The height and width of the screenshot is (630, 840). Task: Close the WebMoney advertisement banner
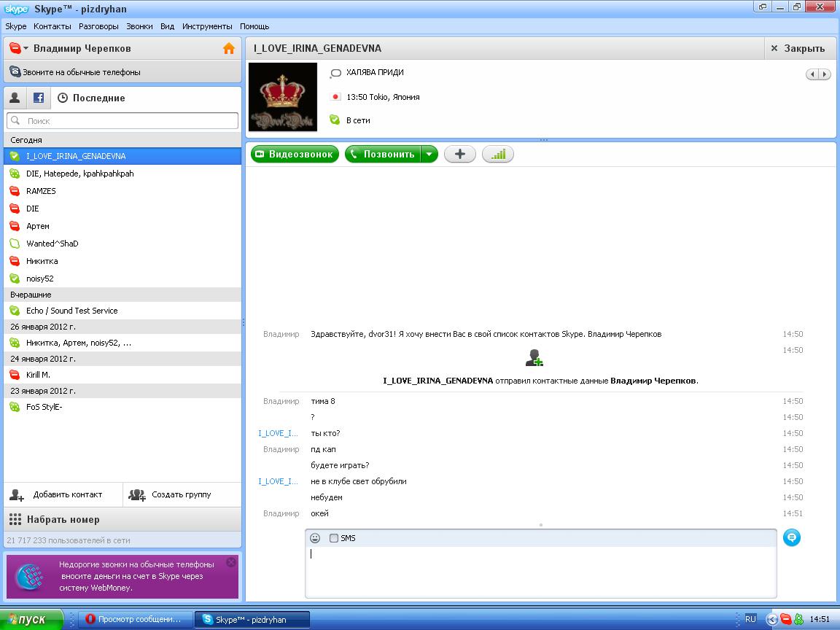pyautogui.click(x=231, y=562)
